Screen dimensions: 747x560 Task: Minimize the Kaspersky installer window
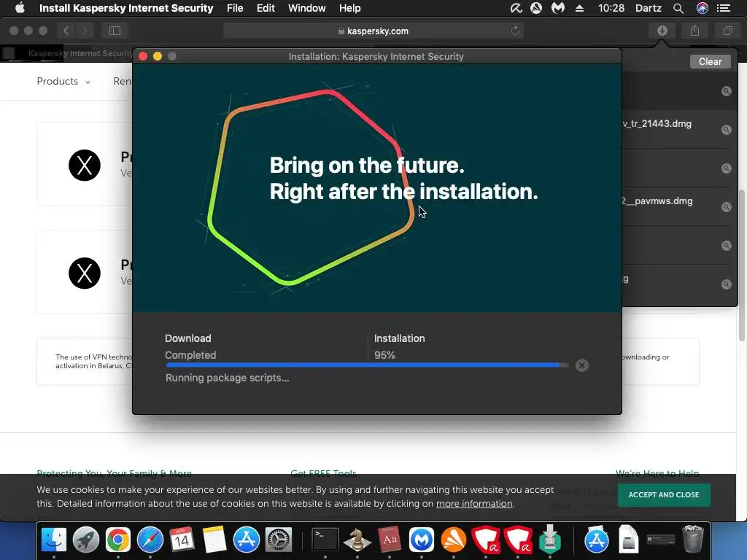tap(158, 56)
